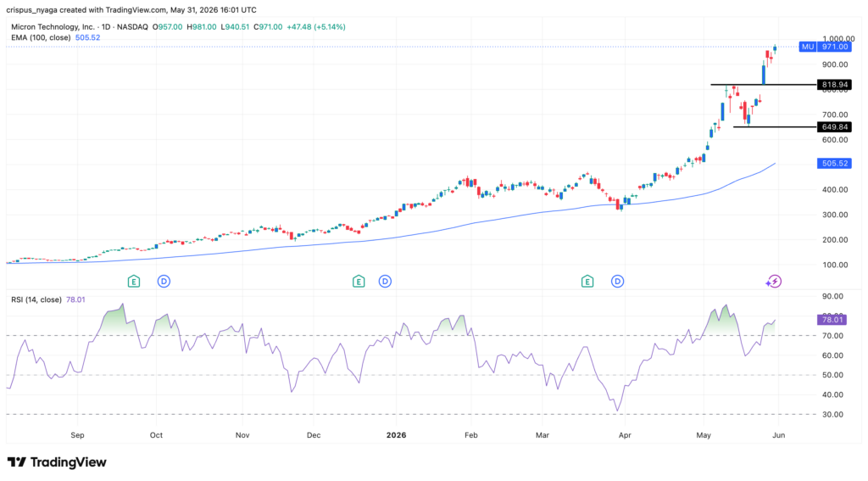Click the December earnings E marker

(x=359, y=282)
